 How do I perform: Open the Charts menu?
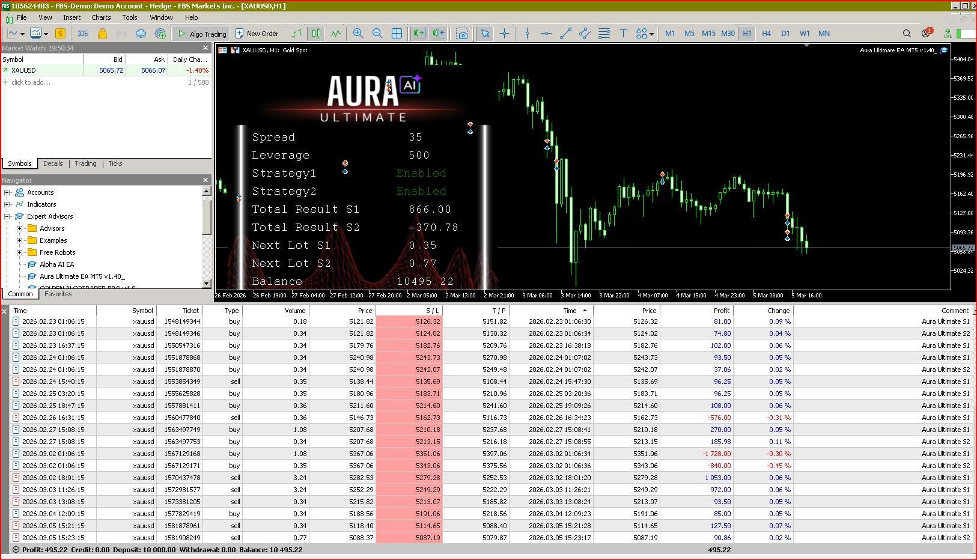(x=101, y=17)
